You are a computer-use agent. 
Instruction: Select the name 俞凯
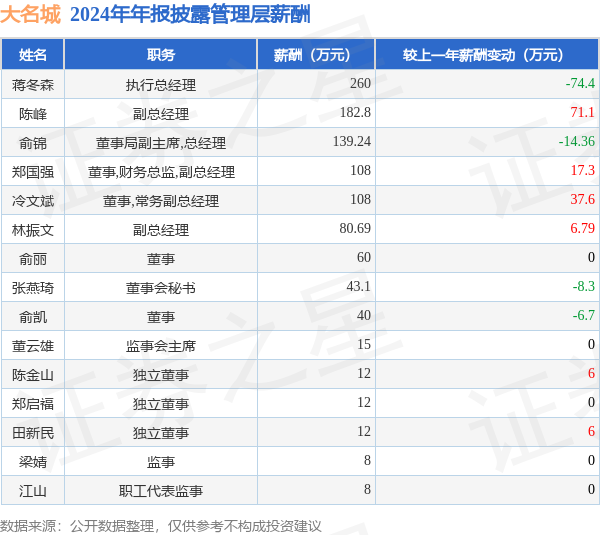33,317
